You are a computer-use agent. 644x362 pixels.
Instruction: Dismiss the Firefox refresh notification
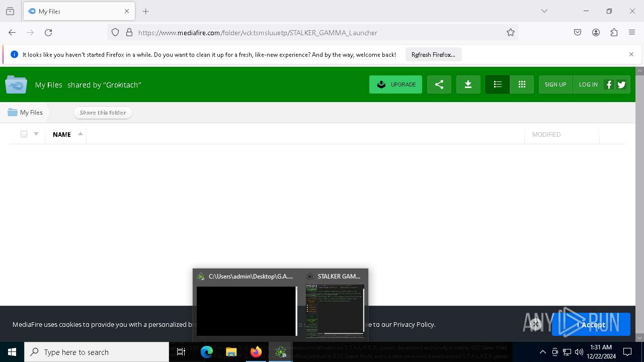(631, 54)
